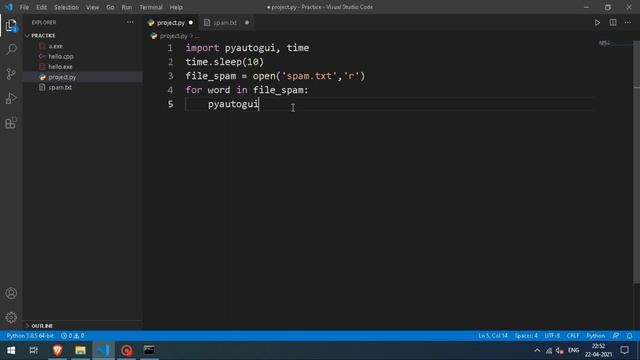Image resolution: width=640 pixels, height=360 pixels.
Task: Open File Explorer from taskbar
Action: point(80,350)
